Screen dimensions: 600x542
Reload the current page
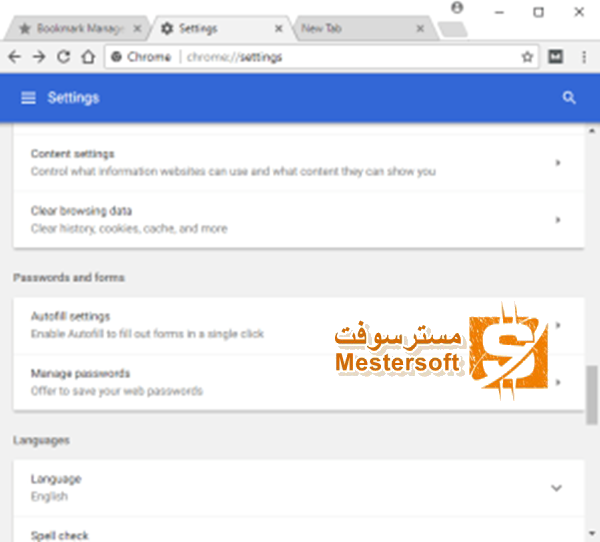tap(64, 57)
